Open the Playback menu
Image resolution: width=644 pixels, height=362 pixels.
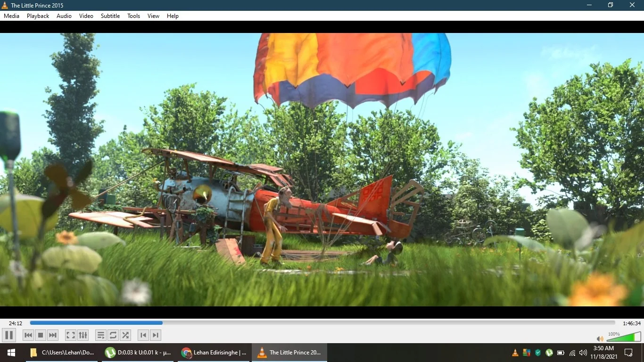[38, 16]
